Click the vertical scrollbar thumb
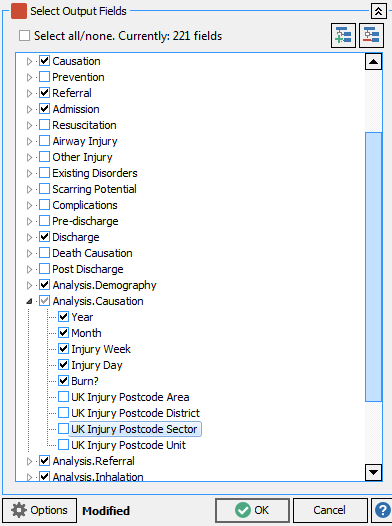This screenshot has height=526, width=392. [x=373, y=267]
